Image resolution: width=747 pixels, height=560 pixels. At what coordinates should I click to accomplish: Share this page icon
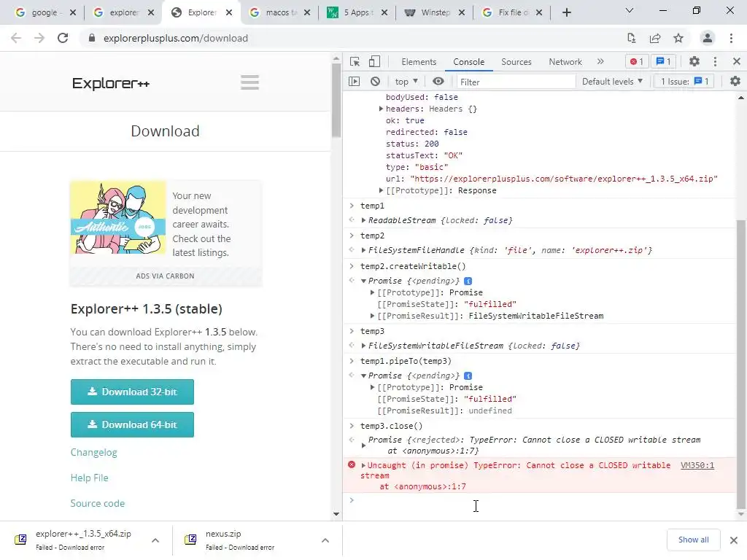655,38
